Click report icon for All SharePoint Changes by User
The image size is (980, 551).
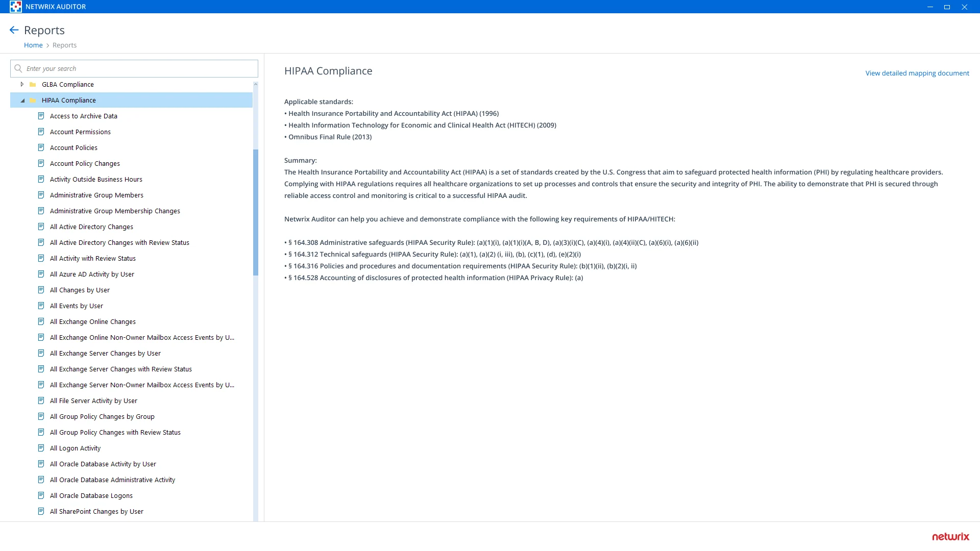click(41, 511)
